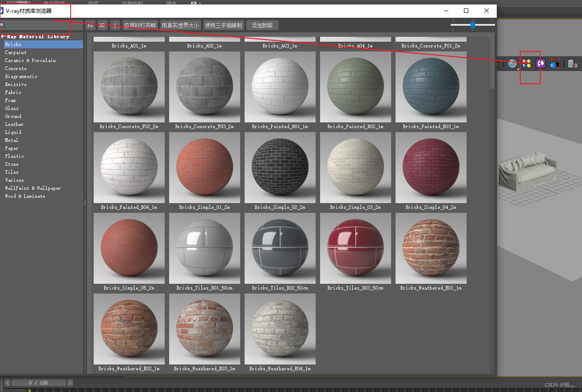The height and width of the screenshot is (392, 582).
Task: Open the next page arrow at bottom
Action: [70, 382]
